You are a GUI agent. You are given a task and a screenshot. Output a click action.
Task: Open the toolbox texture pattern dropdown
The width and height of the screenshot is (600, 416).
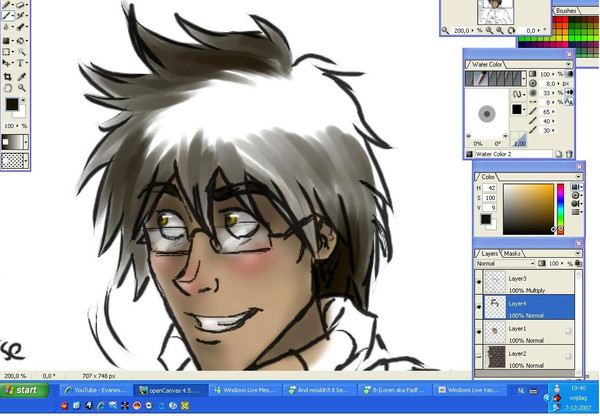[x=26, y=161]
